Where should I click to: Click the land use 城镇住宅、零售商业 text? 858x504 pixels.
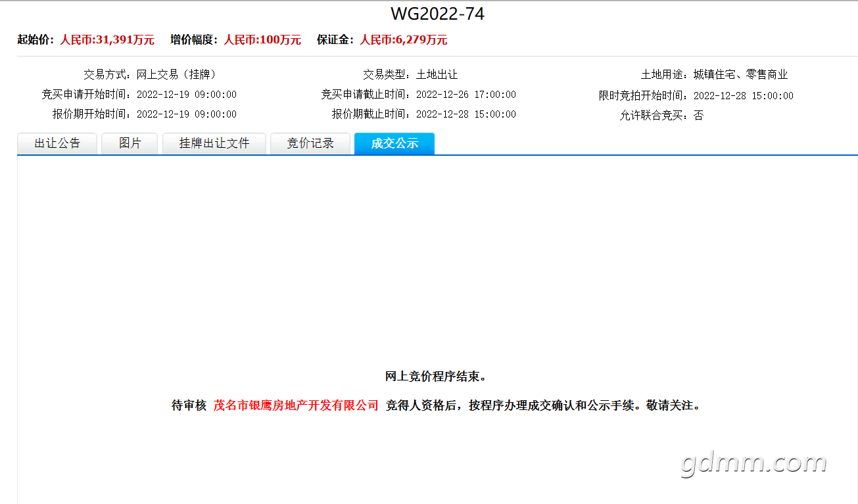740,75
